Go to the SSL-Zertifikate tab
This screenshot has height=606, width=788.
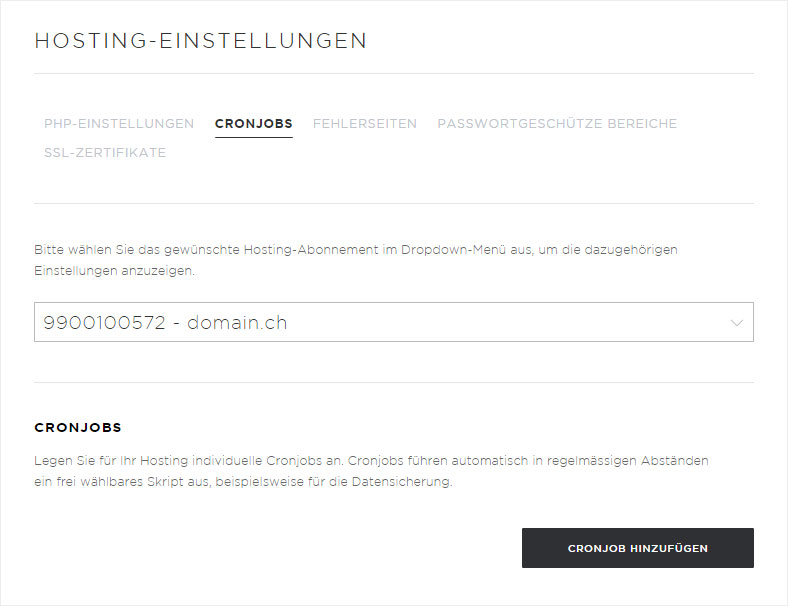[x=105, y=153]
